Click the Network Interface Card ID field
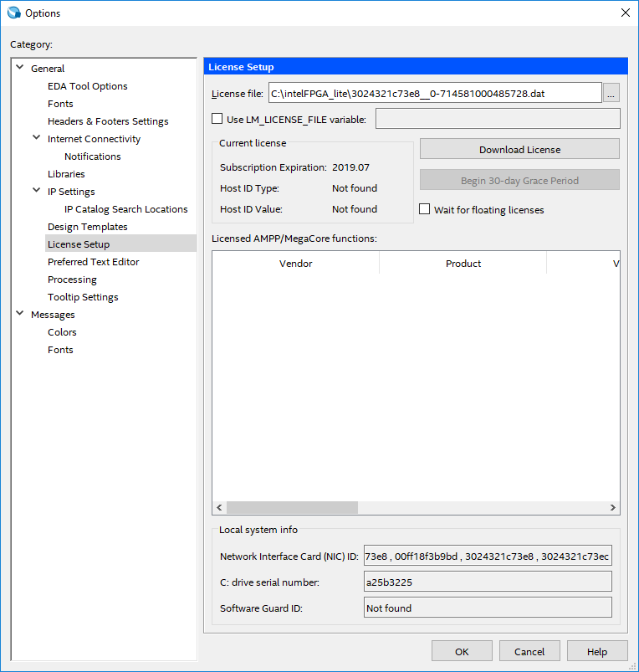Image resolution: width=639 pixels, height=672 pixels. point(488,556)
